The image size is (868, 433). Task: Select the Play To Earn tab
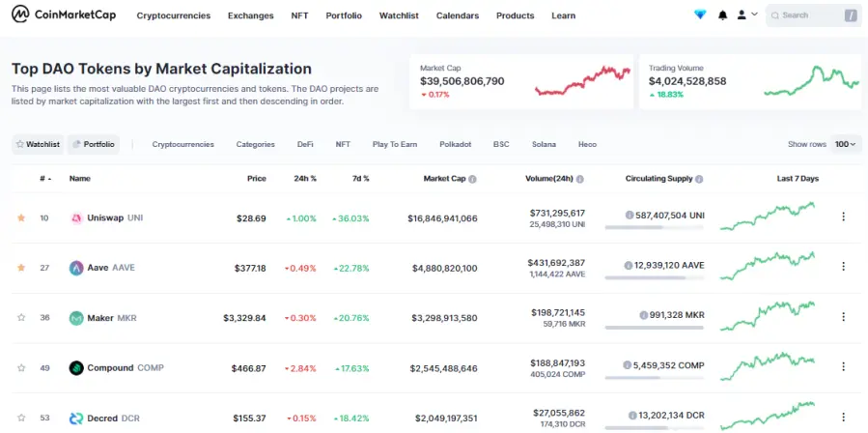click(395, 144)
